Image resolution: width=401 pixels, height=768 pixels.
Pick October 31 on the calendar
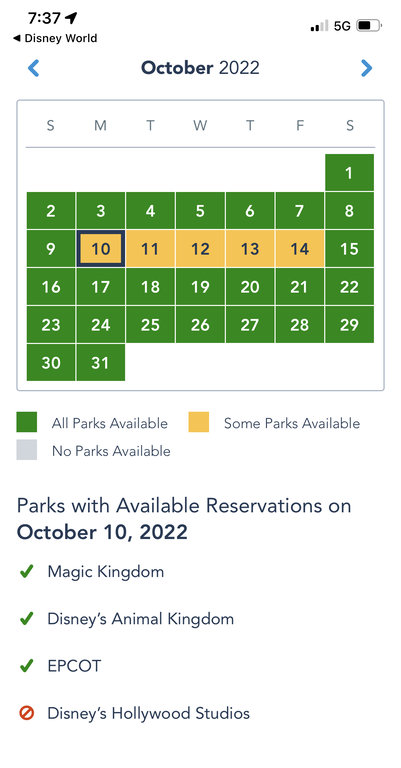[x=101, y=362]
